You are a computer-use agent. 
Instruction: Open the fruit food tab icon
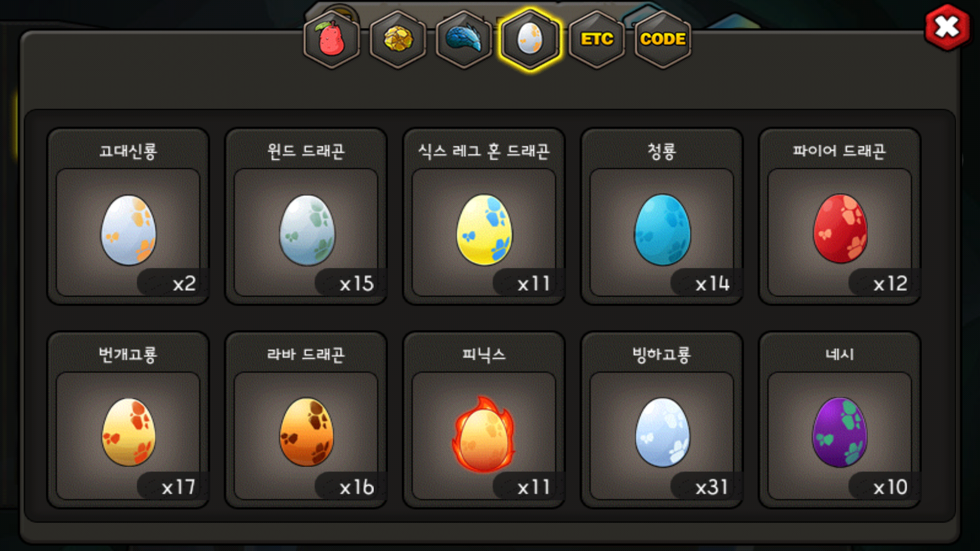[x=332, y=39]
